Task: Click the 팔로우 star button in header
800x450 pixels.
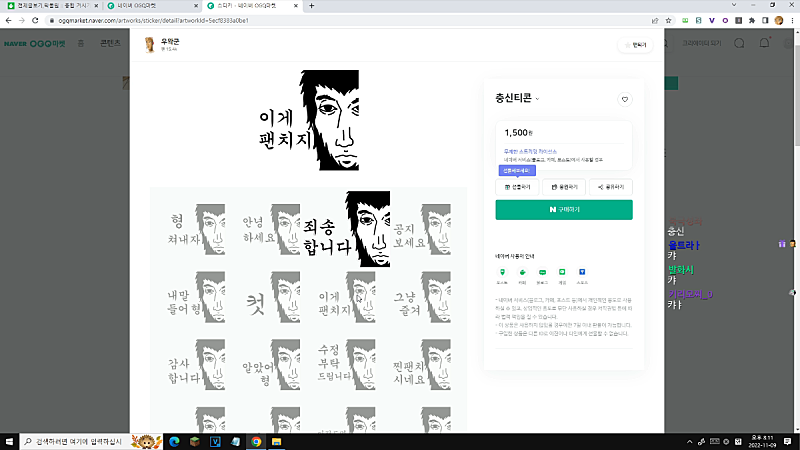Action: pyautogui.click(x=635, y=45)
